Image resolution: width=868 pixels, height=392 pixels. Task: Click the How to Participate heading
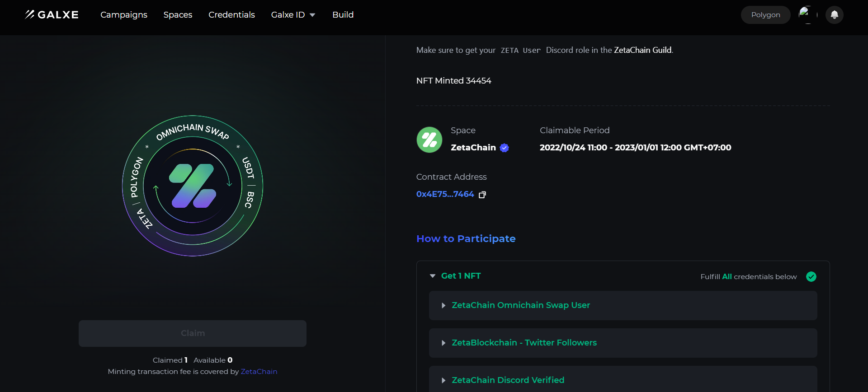pos(466,238)
